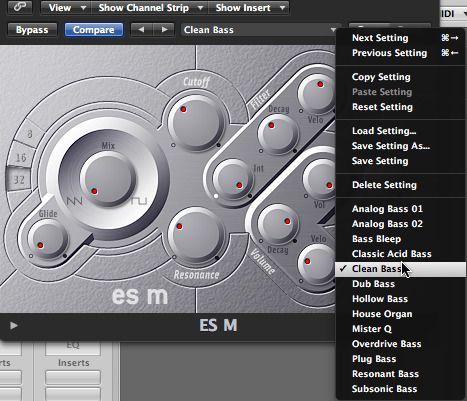Load the Bass Bleep preset
This screenshot has width=467, height=401.
pos(400,239)
